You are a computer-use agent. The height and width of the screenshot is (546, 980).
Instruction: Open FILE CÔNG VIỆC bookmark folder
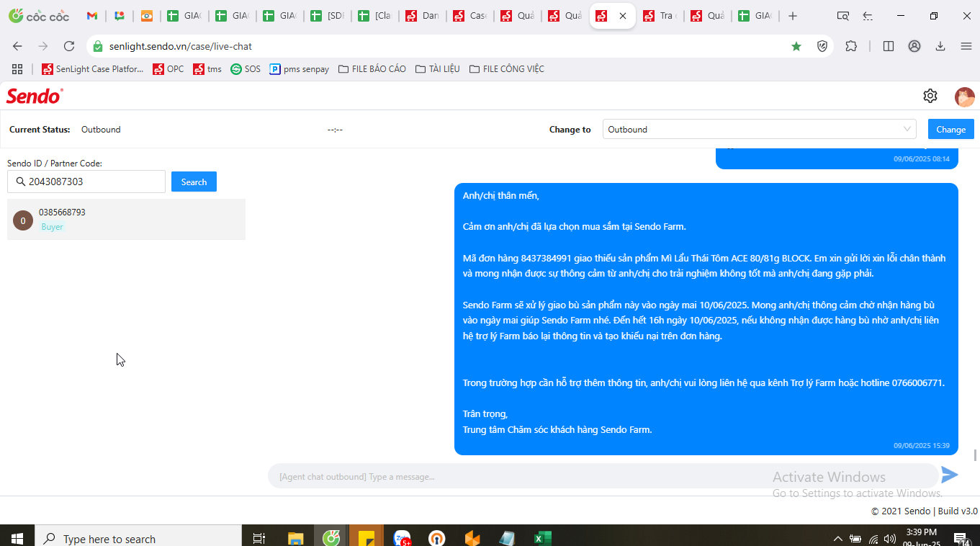507,69
